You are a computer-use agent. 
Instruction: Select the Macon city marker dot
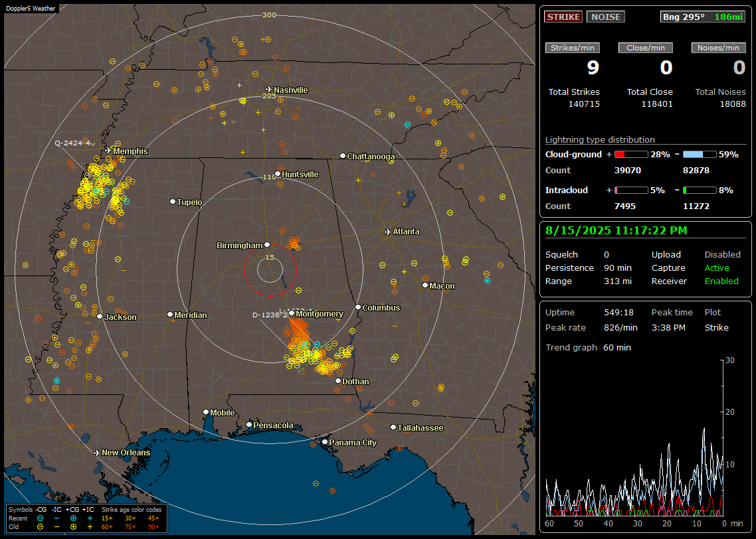tap(425, 285)
